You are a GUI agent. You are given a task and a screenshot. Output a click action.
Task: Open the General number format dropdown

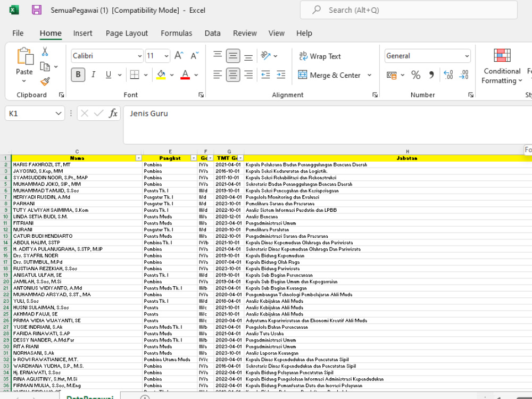tap(467, 56)
